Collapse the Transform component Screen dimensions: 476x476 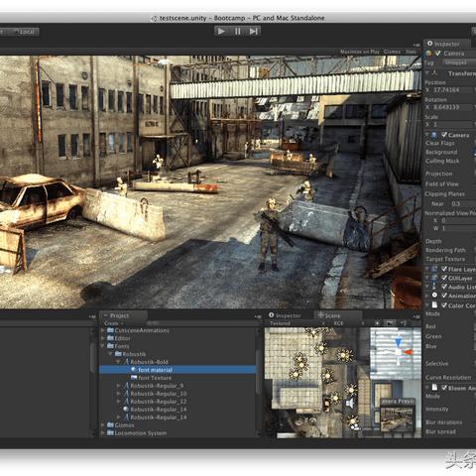tap(427, 73)
